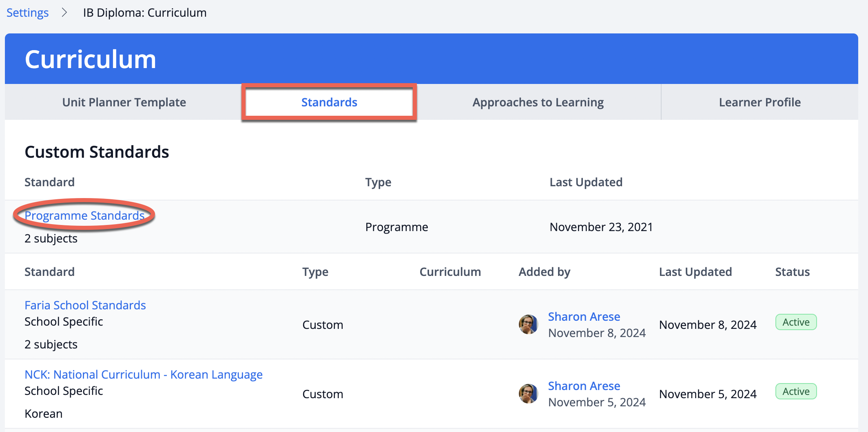Viewport: 868px width, 432px height.
Task: Click the Custom Standards section heading
Action: coord(97,152)
